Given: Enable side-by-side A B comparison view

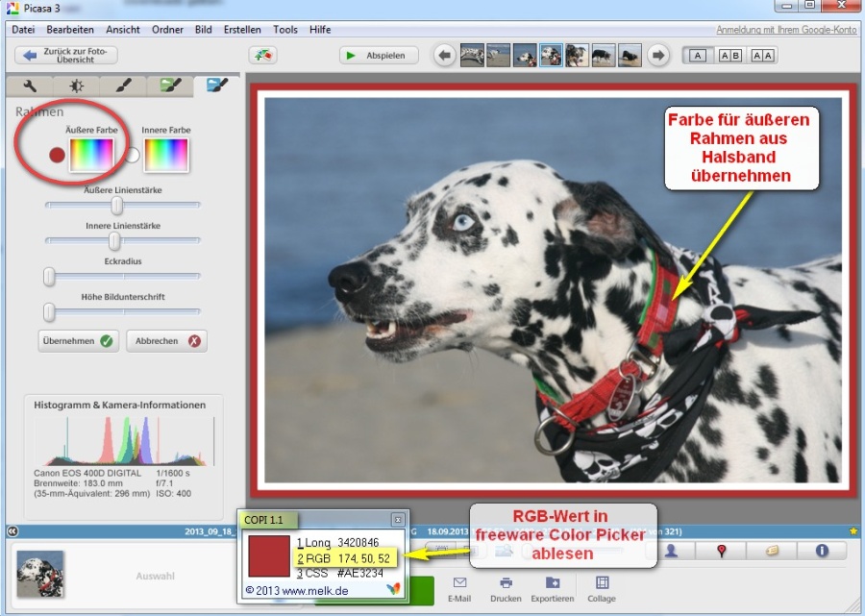Looking at the screenshot, I should click(x=730, y=55).
